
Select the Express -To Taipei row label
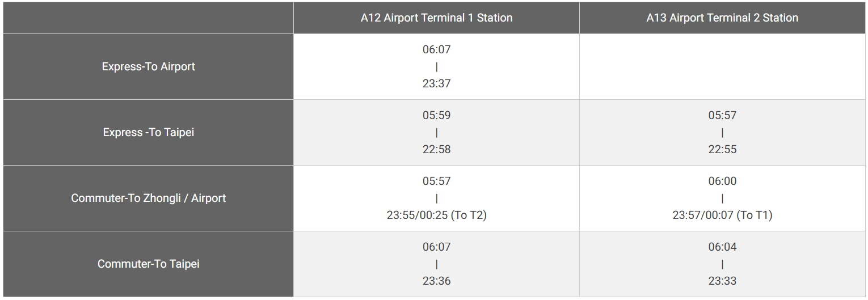[x=148, y=132]
